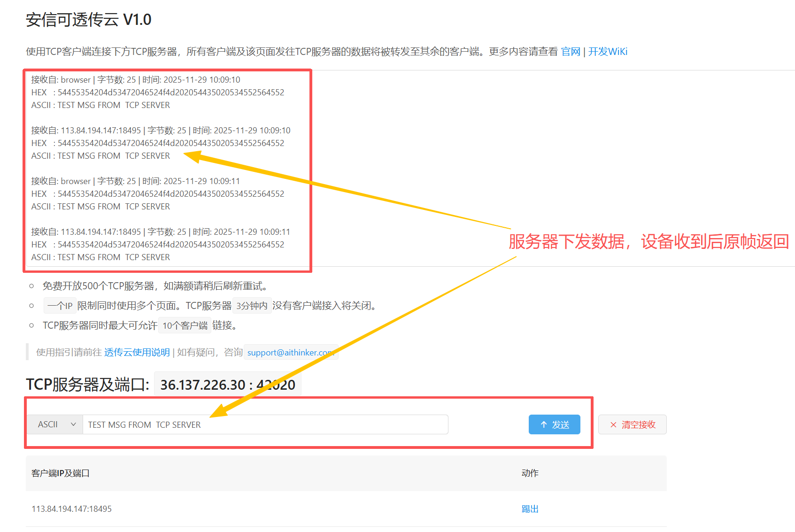Click the 发送 send button

coord(555,424)
